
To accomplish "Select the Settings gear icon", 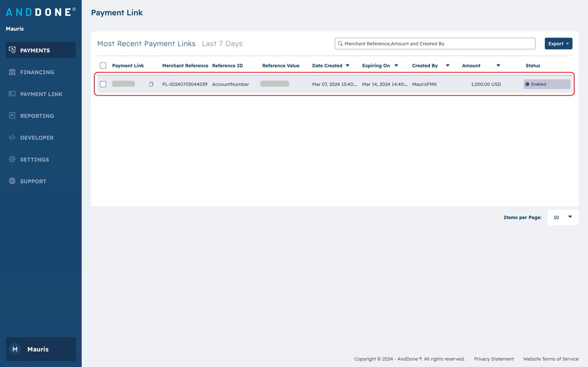I will point(12,159).
